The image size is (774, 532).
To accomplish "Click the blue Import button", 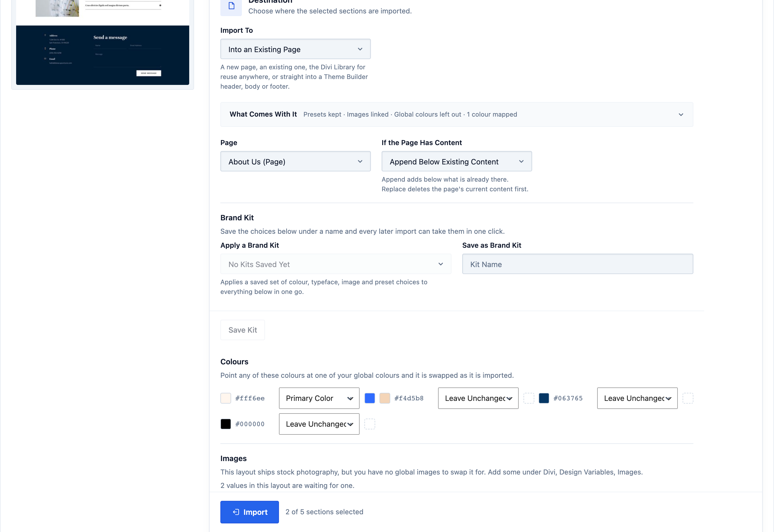I will (249, 512).
